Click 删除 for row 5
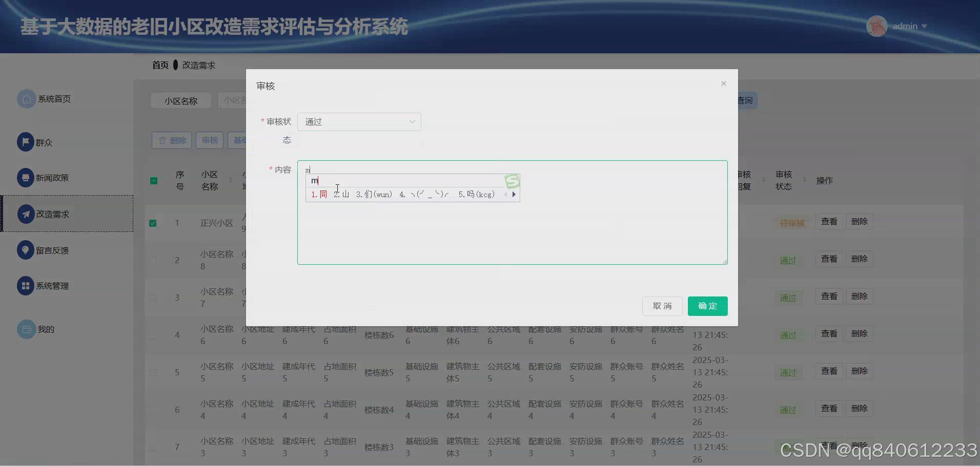The height and width of the screenshot is (467, 980). pos(859,371)
